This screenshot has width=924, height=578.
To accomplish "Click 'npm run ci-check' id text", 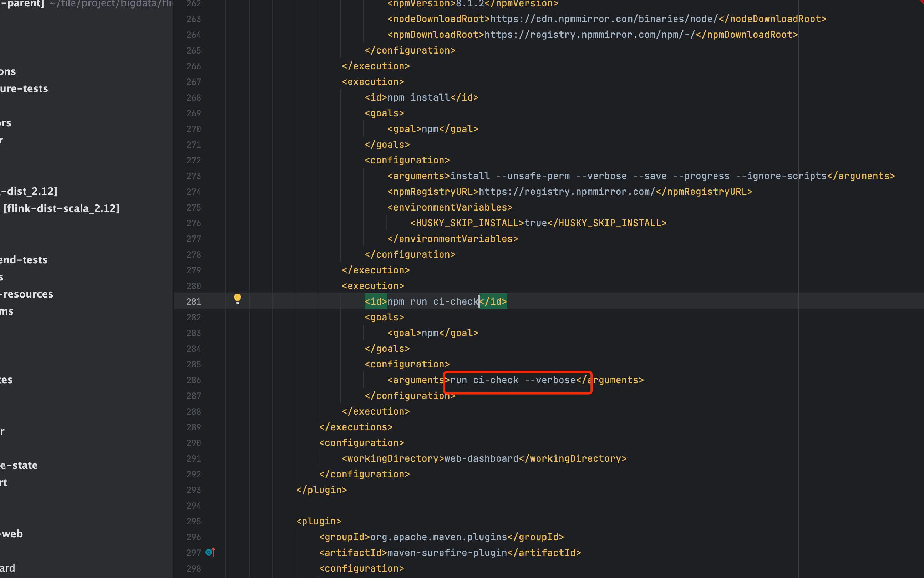I will click(433, 301).
